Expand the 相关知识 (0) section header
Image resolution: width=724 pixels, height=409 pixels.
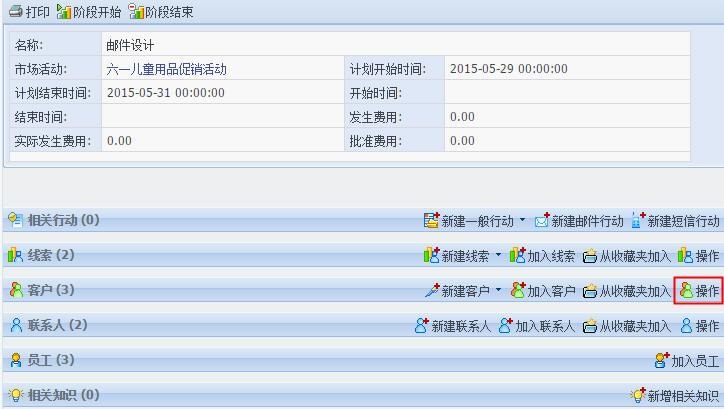63,395
